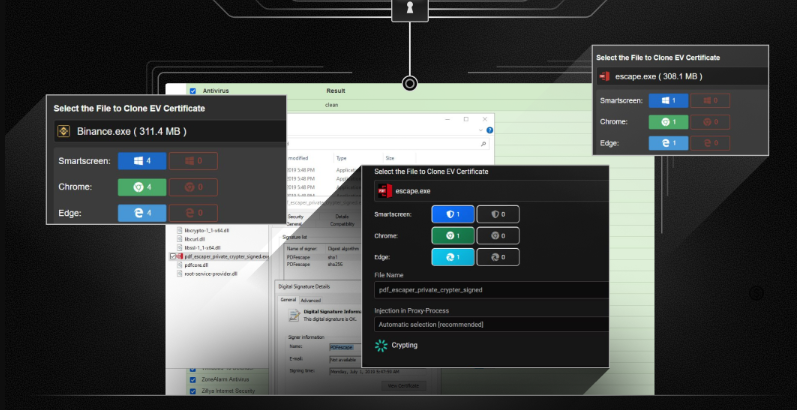Click the red Chrome 0 button in Binance panel
This screenshot has width=797, height=410.
(194, 187)
